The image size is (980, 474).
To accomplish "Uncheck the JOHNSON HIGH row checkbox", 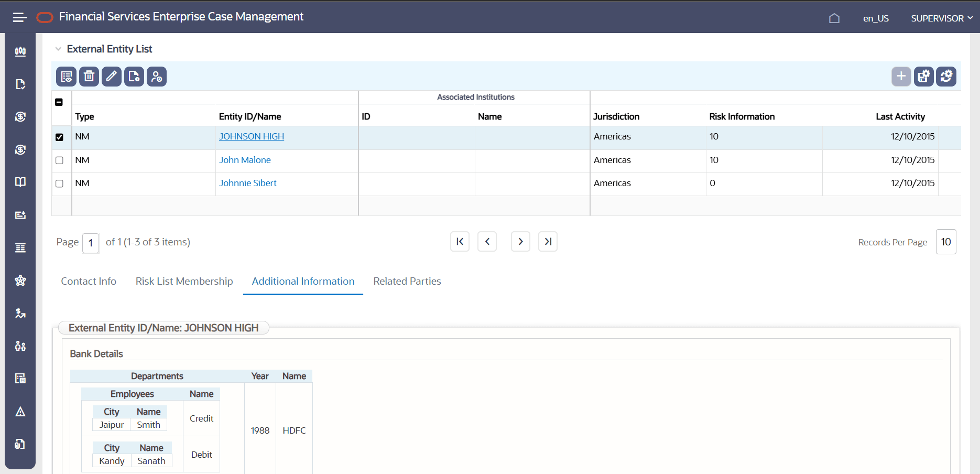I will coord(59,137).
